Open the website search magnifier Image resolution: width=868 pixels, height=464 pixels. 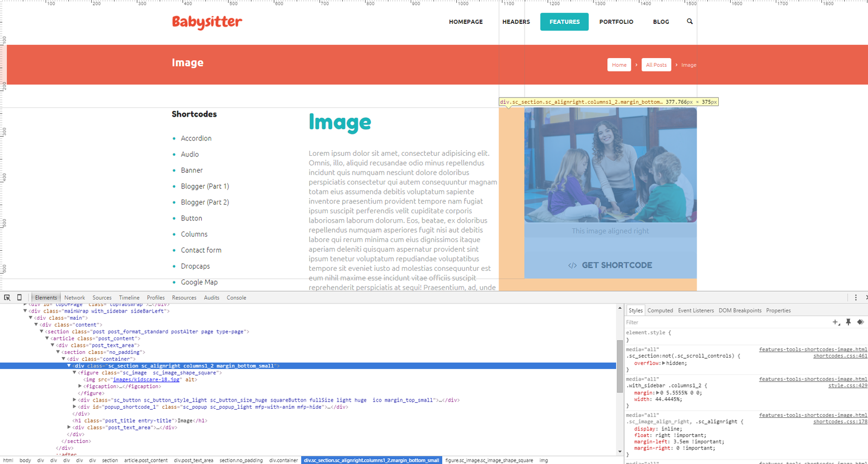(x=690, y=22)
